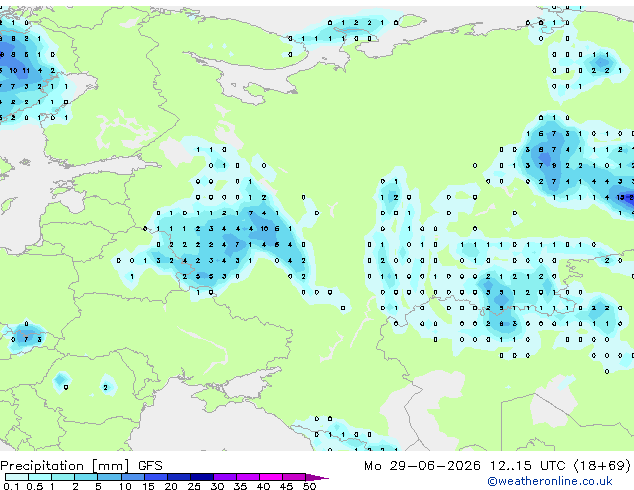The image size is (634, 490).
Task: Click the 1–2 mm legend color box
Action: click(x=63, y=477)
